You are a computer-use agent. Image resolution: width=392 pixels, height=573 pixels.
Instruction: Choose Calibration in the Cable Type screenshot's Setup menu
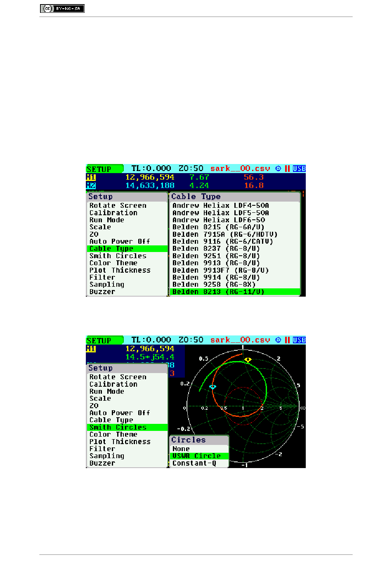pyautogui.click(x=127, y=213)
